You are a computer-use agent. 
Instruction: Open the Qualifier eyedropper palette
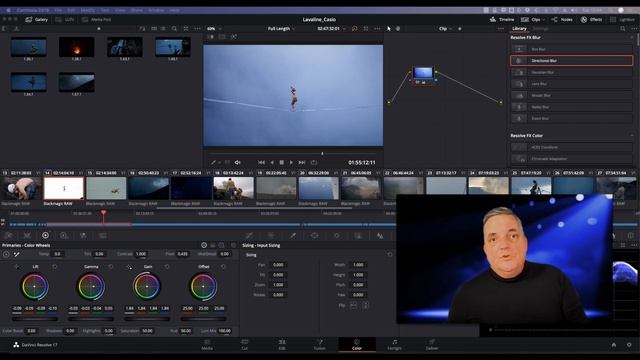click(x=293, y=236)
